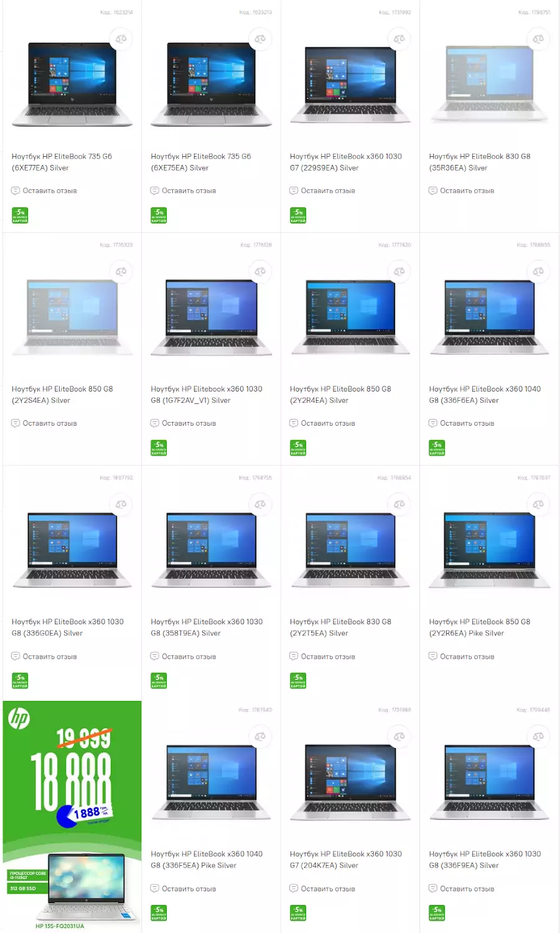The height and width of the screenshot is (933, 560).
Task: Click 'Оставить отзыв' for 850 G8 (2Y2R6EA) Pike Silver
Action: [x=461, y=657]
